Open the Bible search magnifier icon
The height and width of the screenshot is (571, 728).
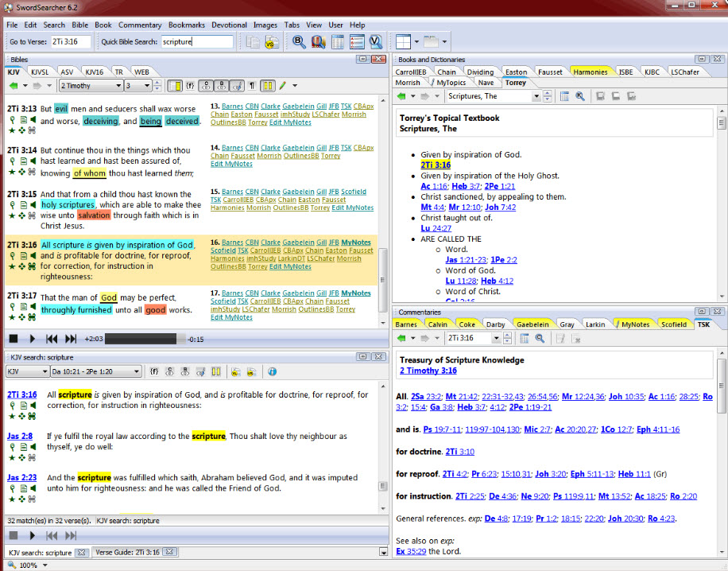click(x=299, y=42)
